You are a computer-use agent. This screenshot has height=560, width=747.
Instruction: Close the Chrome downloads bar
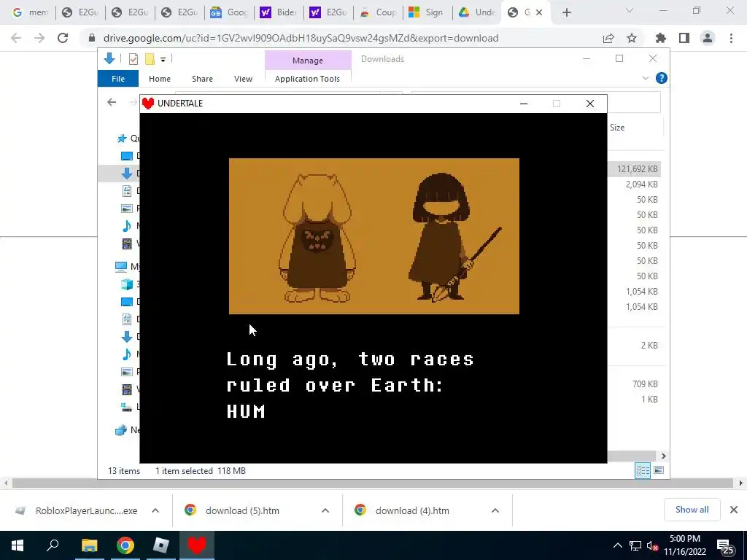click(x=734, y=510)
